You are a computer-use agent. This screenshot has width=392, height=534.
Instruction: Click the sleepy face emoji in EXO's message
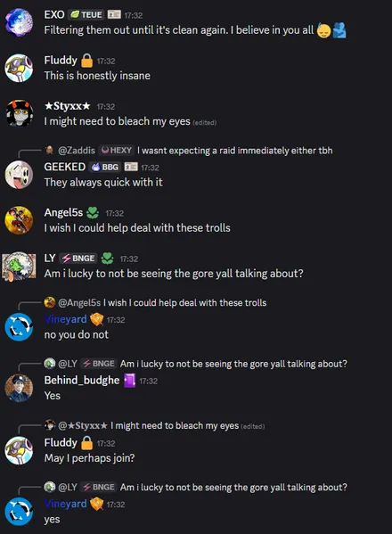point(323,30)
